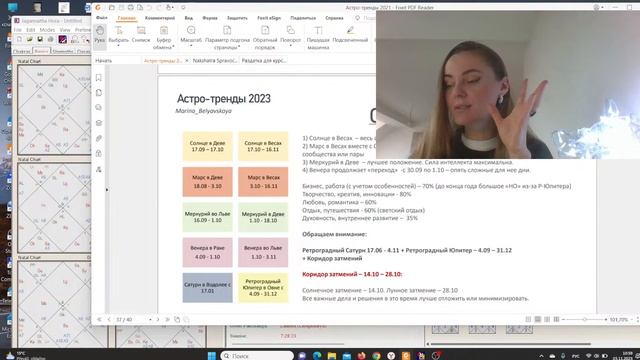This screenshot has width=640, height=360.
Task: Select the Hand (Рука) tool
Action: click(100, 36)
